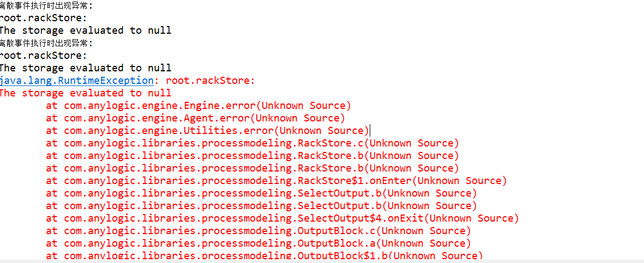This screenshot has height=263, width=644.
Task: Select the OutputBlock.a stack trace line
Action: tap(258, 243)
